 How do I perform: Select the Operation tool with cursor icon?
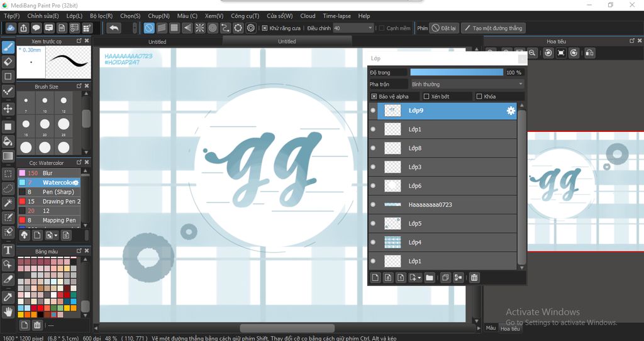coord(8,264)
